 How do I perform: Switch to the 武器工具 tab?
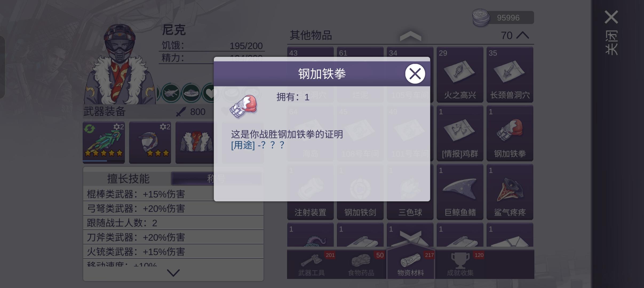tap(312, 265)
